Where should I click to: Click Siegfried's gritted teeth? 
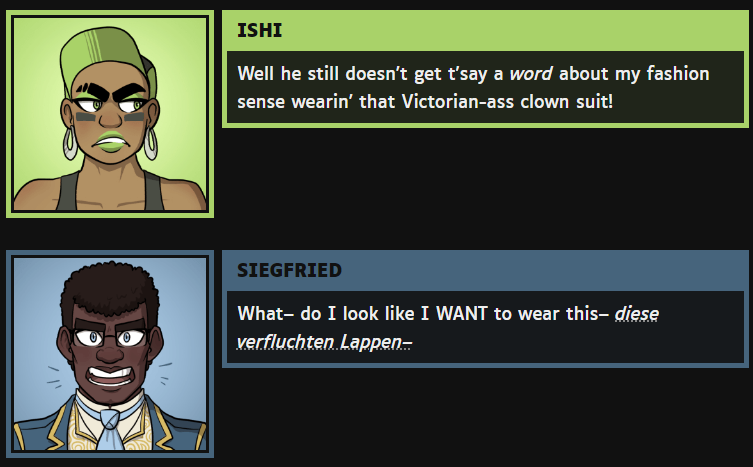(x=110, y=375)
